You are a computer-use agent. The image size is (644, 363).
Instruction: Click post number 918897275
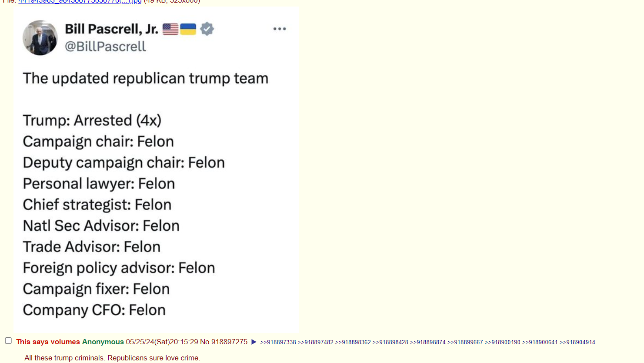coord(229,342)
